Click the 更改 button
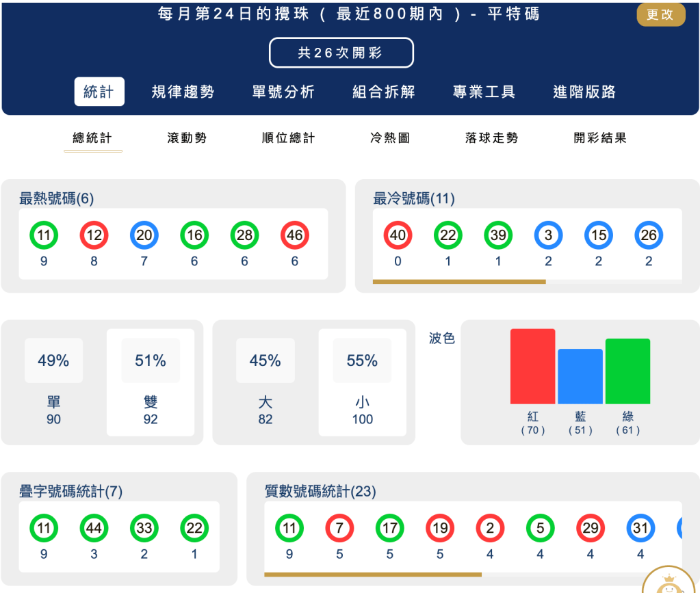This screenshot has width=700, height=593. click(660, 14)
